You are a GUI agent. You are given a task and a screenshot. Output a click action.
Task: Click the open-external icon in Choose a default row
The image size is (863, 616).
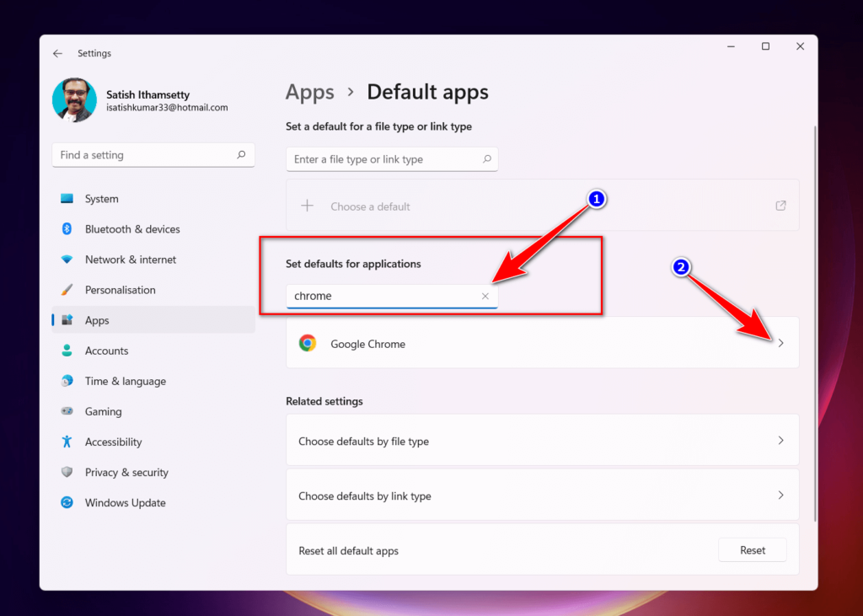tap(780, 206)
